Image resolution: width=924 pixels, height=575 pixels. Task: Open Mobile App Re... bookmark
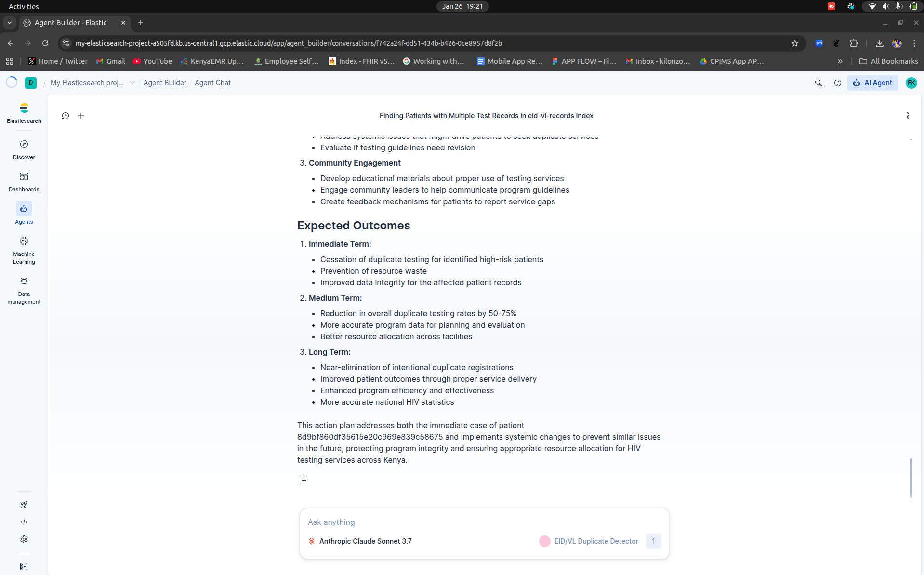(510, 61)
